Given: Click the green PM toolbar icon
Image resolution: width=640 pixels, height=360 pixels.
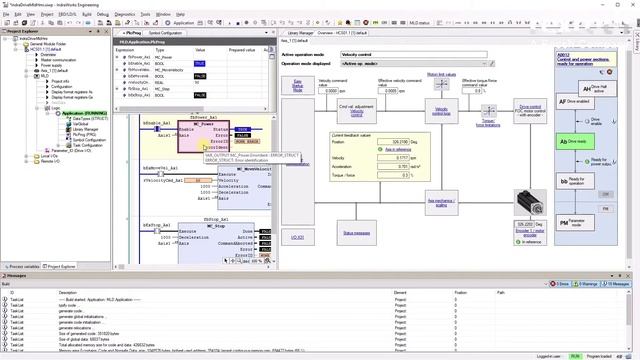Looking at the screenshot, I should (376, 23).
